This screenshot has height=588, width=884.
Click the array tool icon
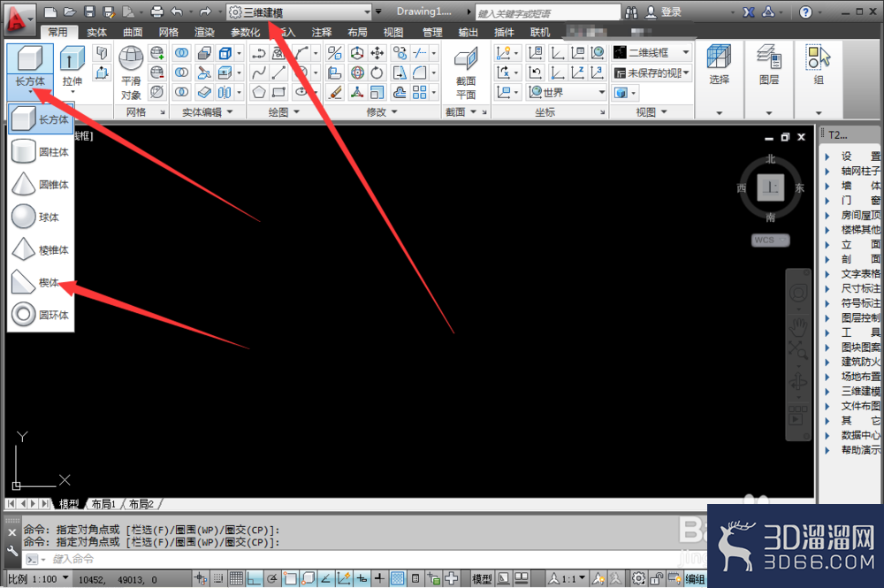[x=419, y=92]
